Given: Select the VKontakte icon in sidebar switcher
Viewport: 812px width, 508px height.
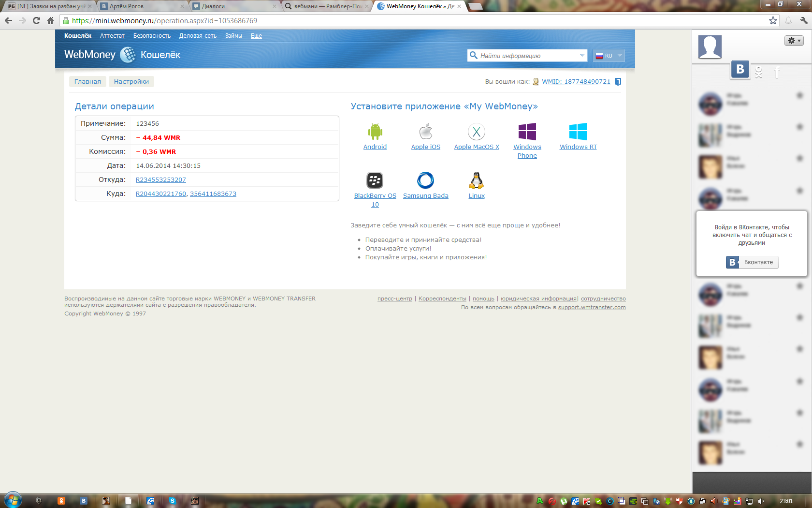Looking at the screenshot, I should click(x=740, y=70).
